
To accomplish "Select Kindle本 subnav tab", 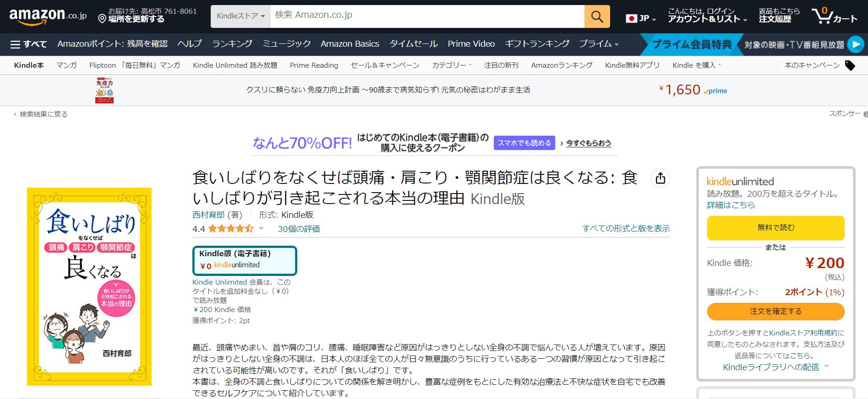I will [x=29, y=65].
